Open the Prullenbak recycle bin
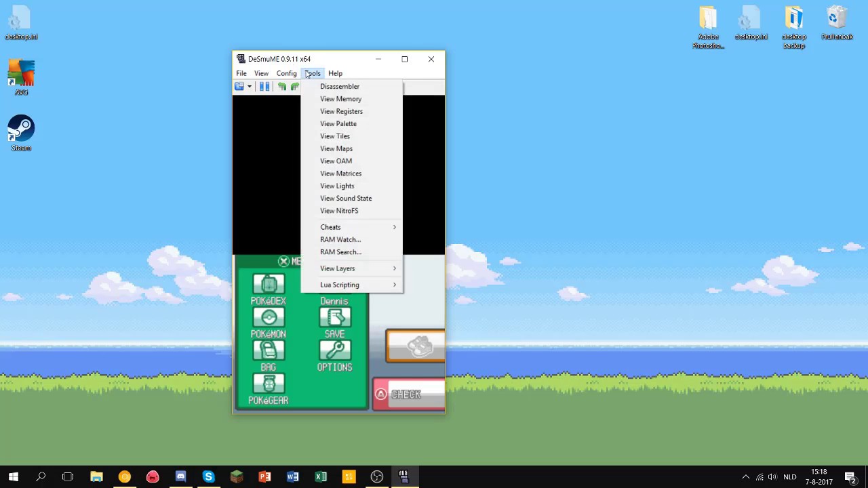 pyautogui.click(x=837, y=23)
